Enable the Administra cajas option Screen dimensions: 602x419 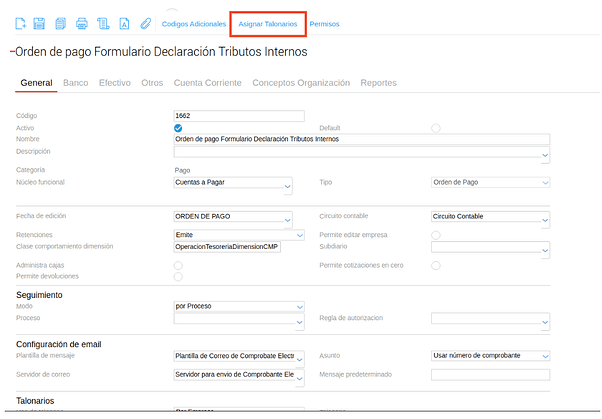[x=178, y=265]
